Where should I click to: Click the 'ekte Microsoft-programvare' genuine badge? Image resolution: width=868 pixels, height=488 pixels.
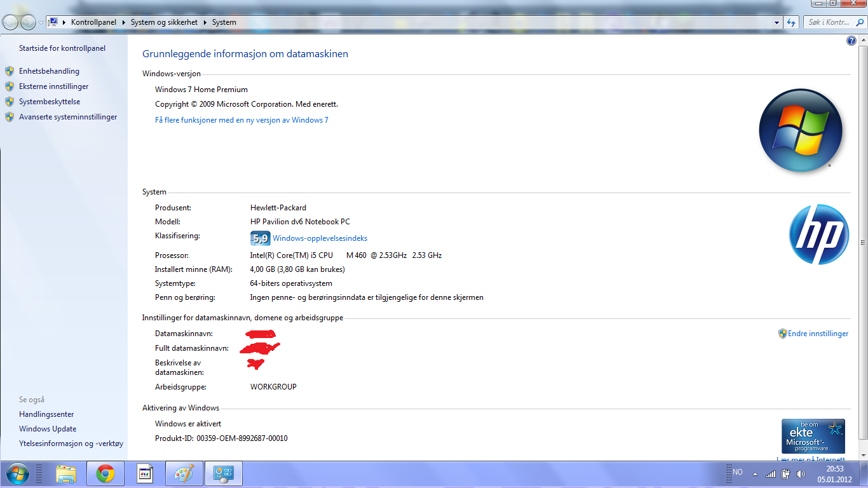click(x=813, y=436)
